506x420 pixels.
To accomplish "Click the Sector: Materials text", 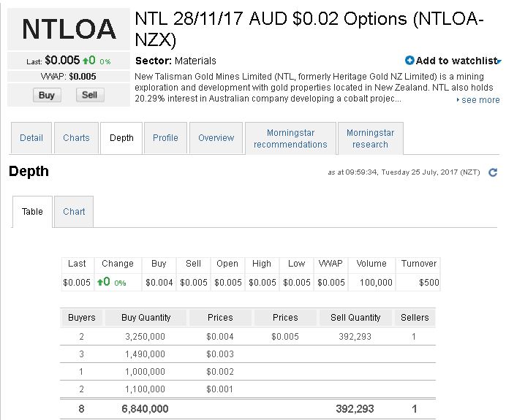I will pos(175,61).
